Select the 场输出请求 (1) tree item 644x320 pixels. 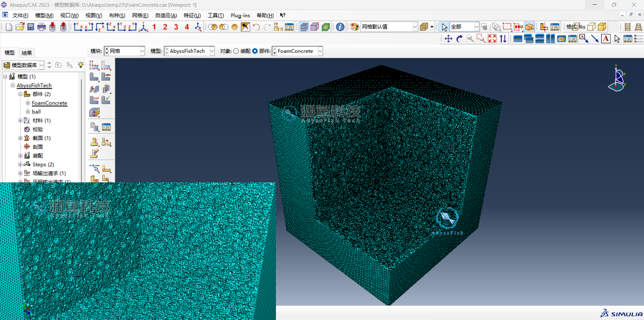49,173
